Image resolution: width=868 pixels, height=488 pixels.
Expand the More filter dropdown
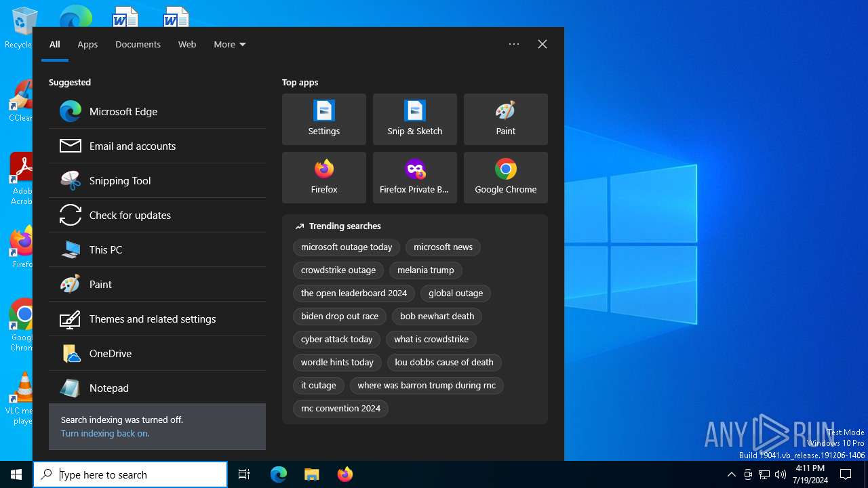pyautogui.click(x=229, y=45)
